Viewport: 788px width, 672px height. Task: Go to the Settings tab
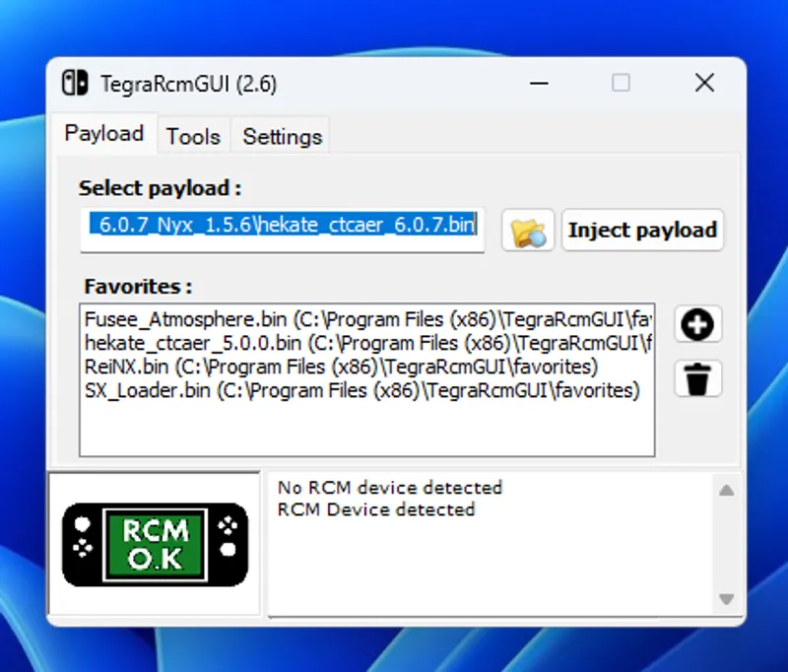(282, 136)
